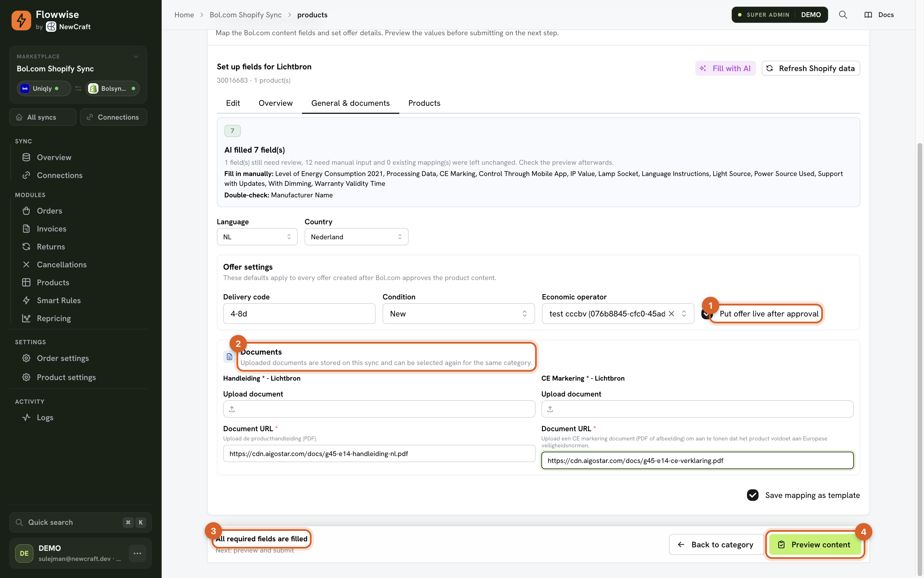Clear the selected economic operator
Image resolution: width=924 pixels, height=578 pixels.
point(671,314)
